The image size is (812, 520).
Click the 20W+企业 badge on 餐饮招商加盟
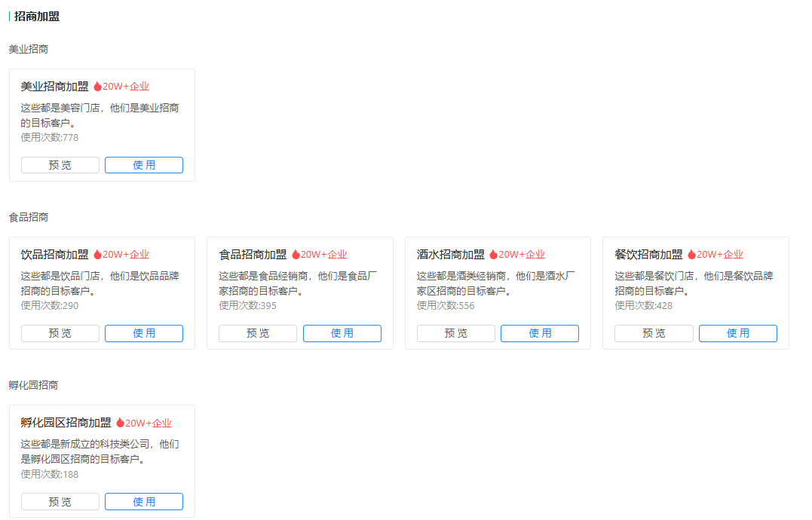point(720,255)
